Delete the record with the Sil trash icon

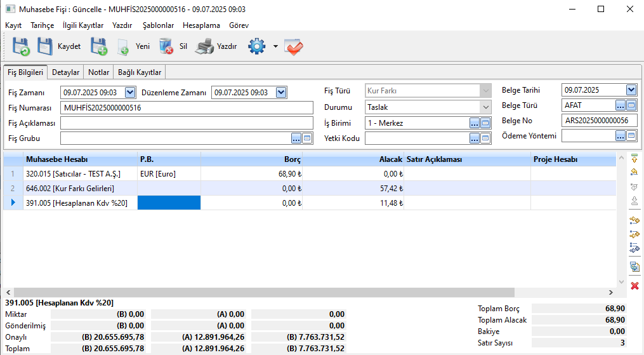[x=173, y=46]
